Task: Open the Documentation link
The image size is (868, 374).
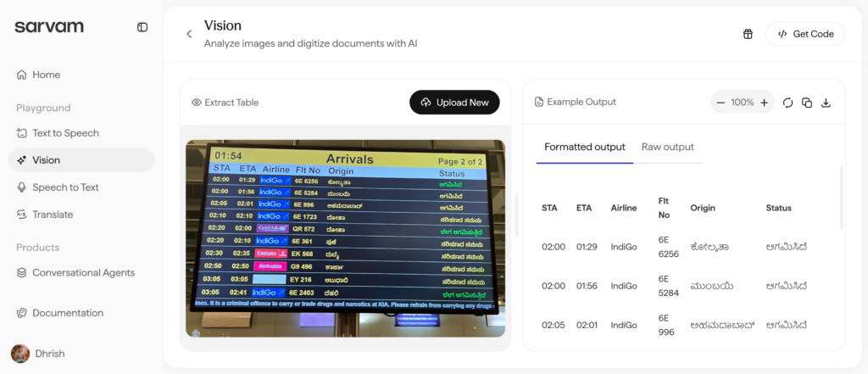Action: click(68, 313)
